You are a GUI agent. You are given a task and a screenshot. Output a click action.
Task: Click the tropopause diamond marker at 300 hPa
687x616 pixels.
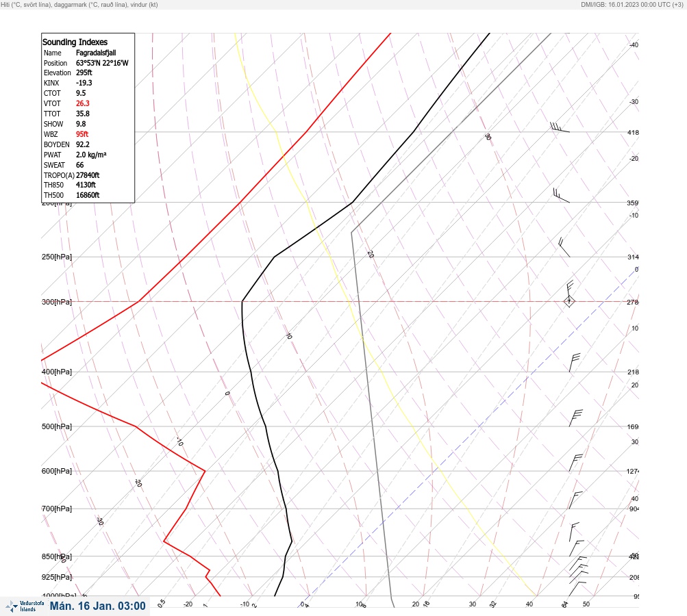pyautogui.click(x=569, y=301)
